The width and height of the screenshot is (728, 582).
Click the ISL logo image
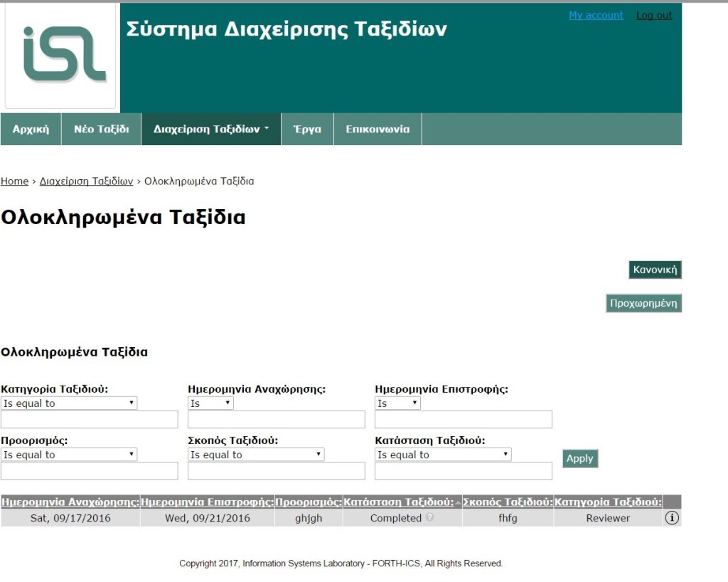point(60,55)
